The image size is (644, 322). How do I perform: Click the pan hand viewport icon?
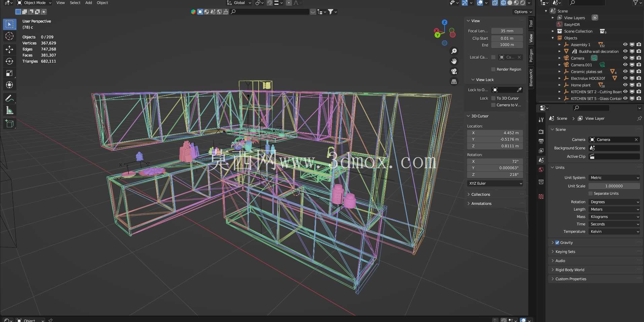pyautogui.click(x=454, y=61)
